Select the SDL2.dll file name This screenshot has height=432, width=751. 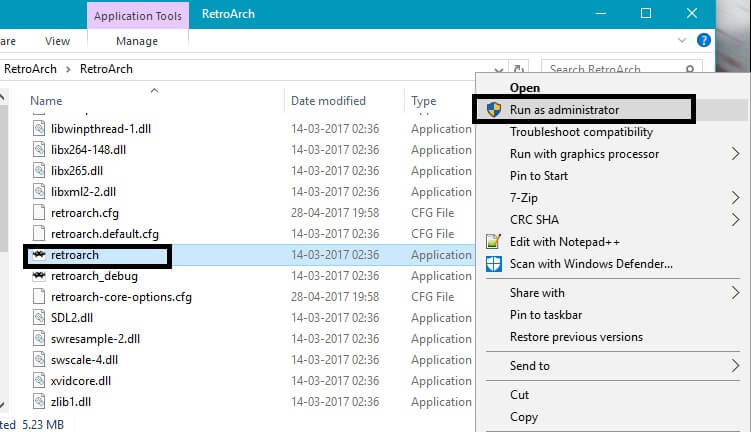click(x=72, y=318)
